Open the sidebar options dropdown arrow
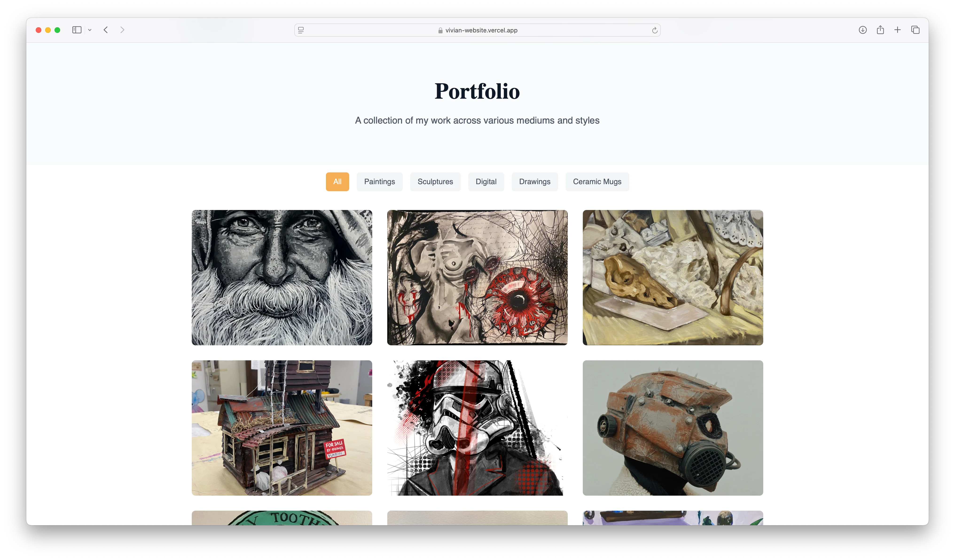Image resolution: width=955 pixels, height=560 pixels. [x=90, y=30]
